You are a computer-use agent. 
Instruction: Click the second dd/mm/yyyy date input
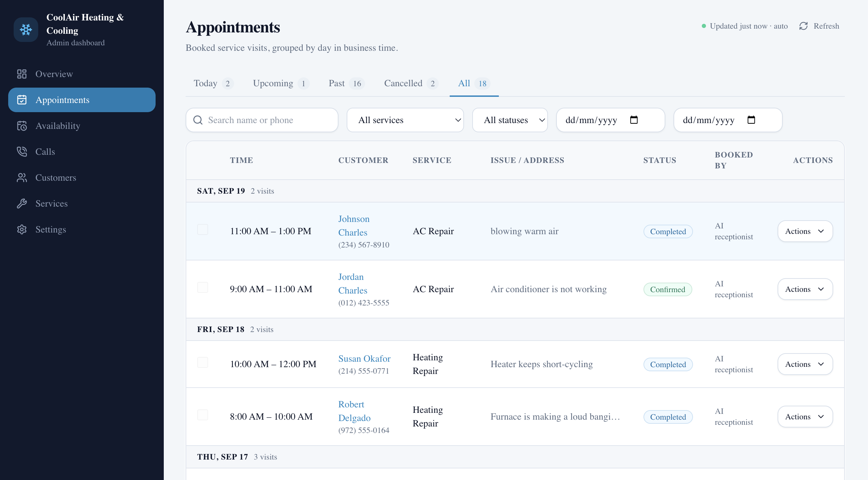click(728, 120)
